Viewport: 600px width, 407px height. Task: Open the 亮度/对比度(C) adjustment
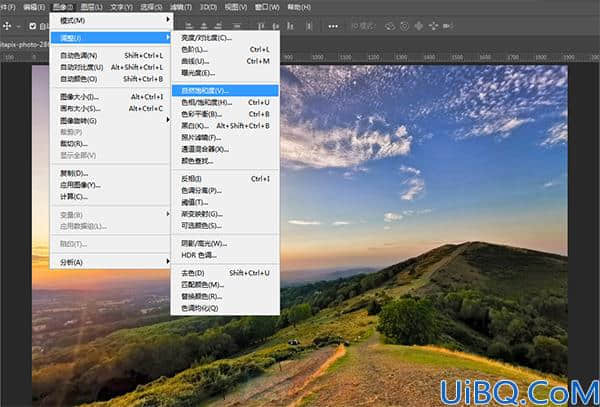(x=225, y=37)
